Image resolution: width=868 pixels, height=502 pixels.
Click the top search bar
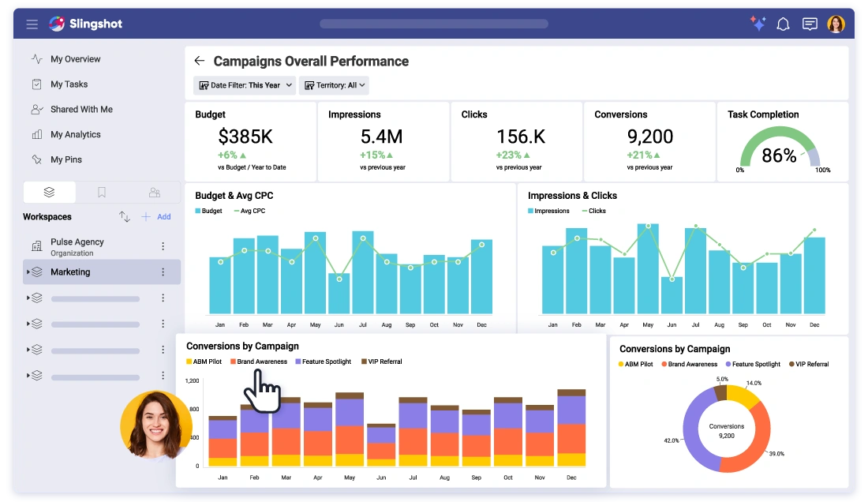(x=432, y=24)
